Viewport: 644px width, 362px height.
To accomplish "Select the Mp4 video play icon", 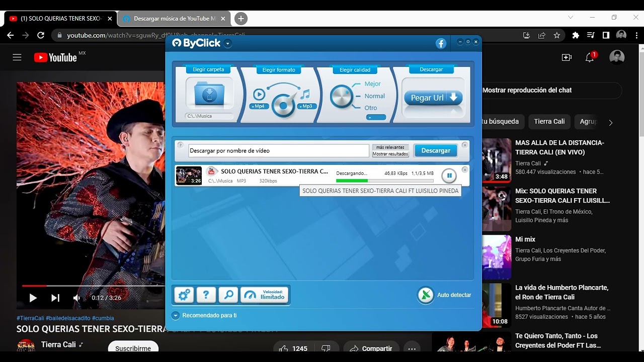I will [x=259, y=94].
